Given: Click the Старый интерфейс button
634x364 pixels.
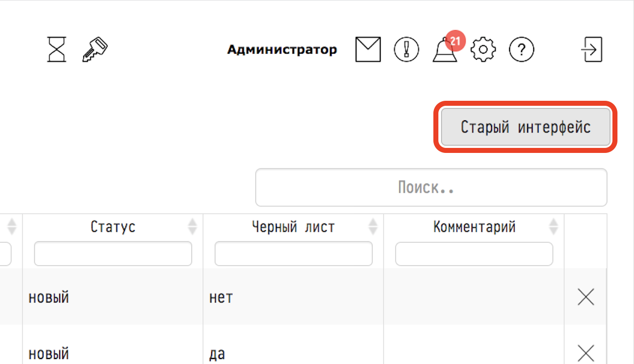Looking at the screenshot, I should pyautogui.click(x=526, y=127).
